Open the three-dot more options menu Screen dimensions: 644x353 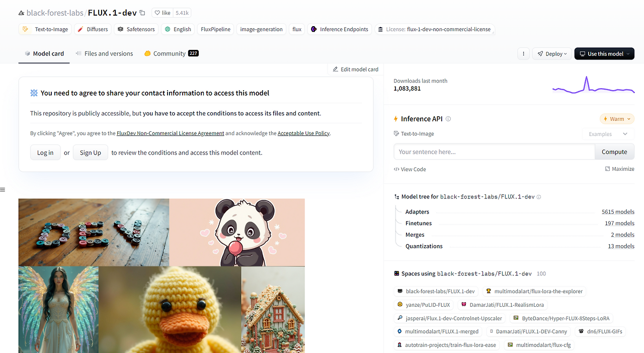(523, 53)
